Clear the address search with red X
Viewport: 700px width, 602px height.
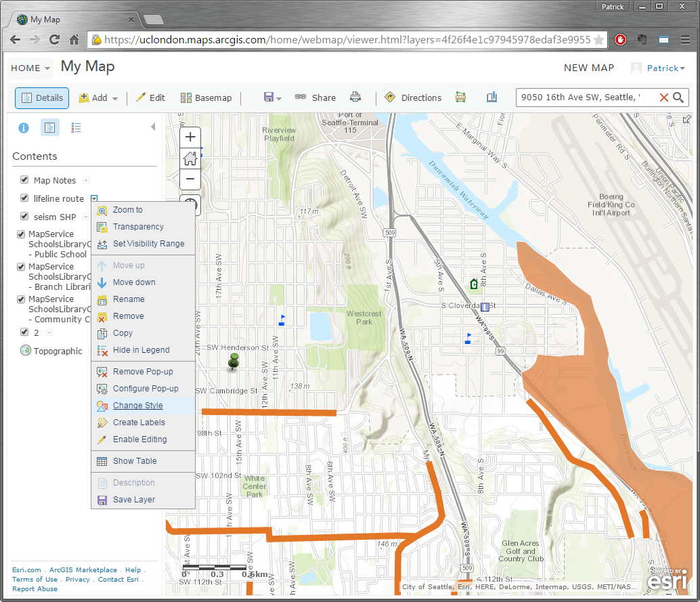pyautogui.click(x=663, y=98)
